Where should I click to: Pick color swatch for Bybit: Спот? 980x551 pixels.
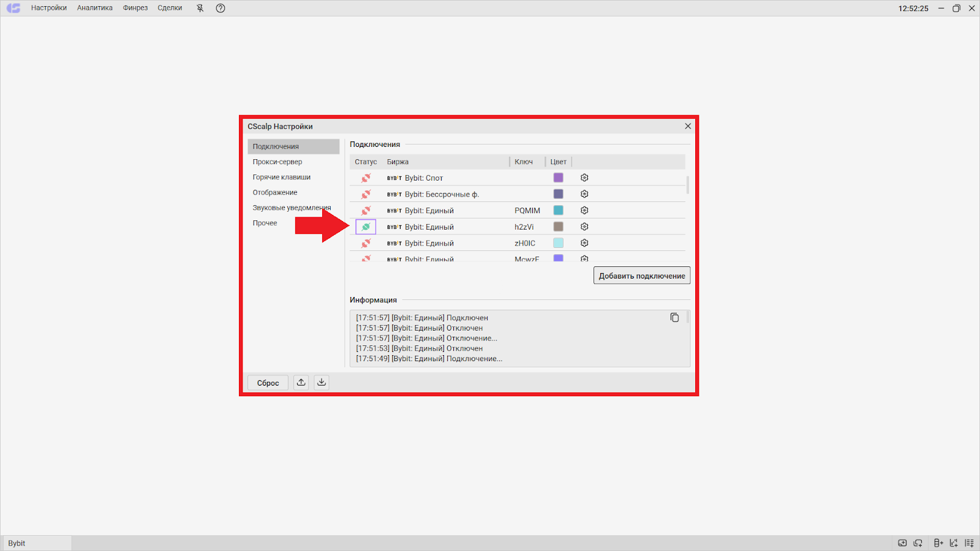click(x=559, y=178)
